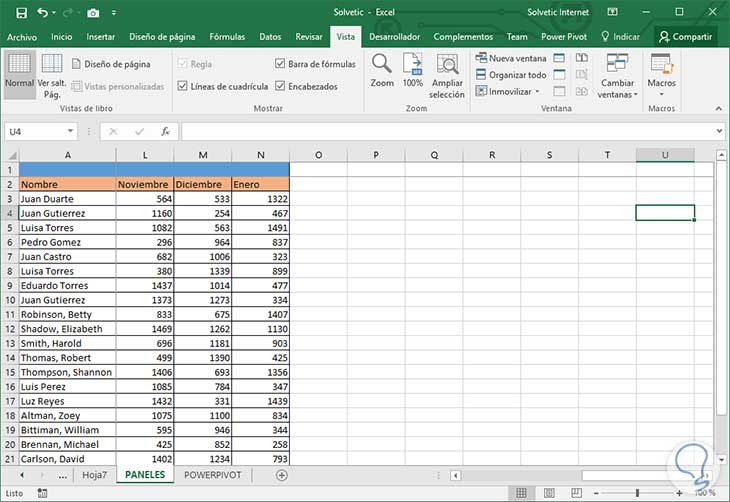Image resolution: width=730 pixels, height=502 pixels.
Task: Select column header P
Action: (376, 155)
